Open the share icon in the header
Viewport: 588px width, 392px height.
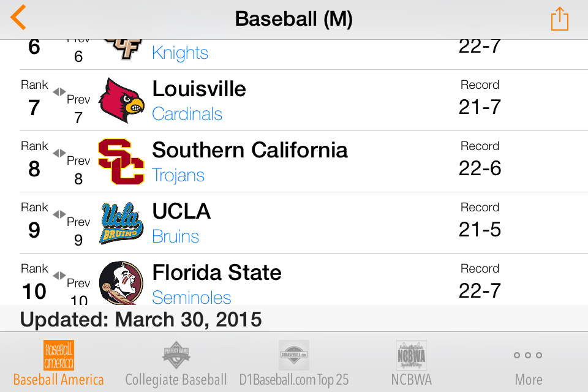click(559, 19)
